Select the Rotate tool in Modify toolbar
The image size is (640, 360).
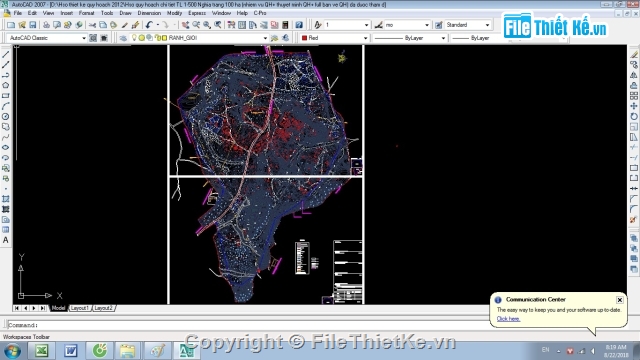(x=633, y=116)
